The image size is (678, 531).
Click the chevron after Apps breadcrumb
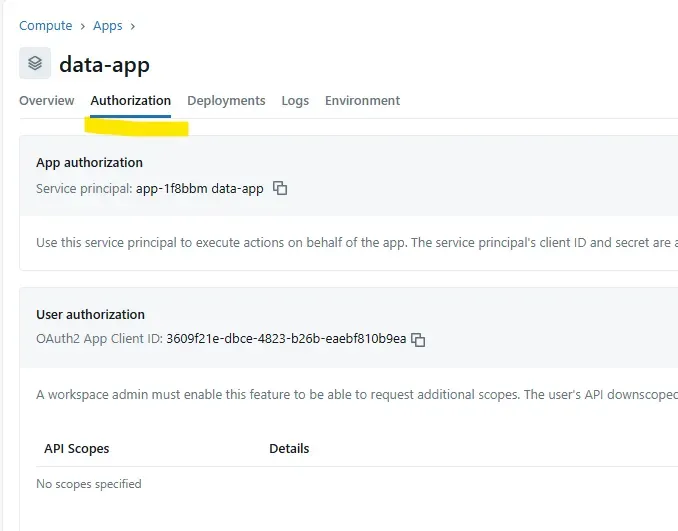point(133,26)
